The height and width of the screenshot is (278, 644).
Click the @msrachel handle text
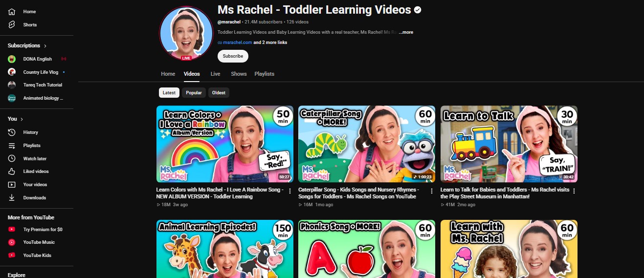click(x=229, y=22)
